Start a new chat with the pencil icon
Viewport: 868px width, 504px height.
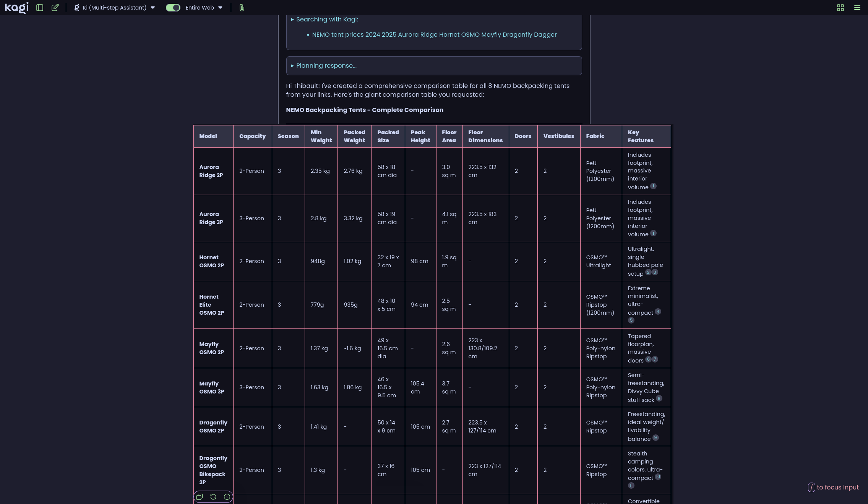pyautogui.click(x=55, y=8)
